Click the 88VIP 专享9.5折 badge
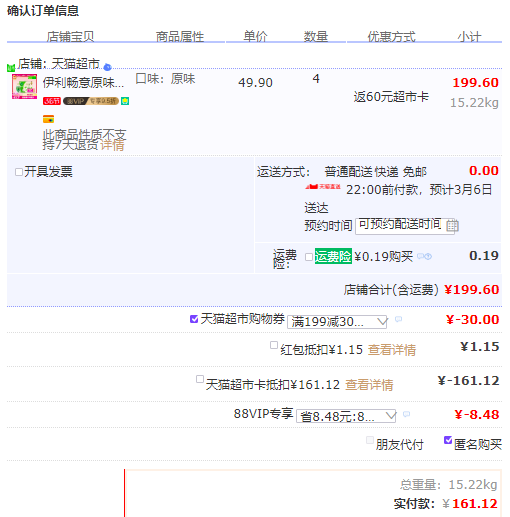510x517 pixels. (x=91, y=101)
